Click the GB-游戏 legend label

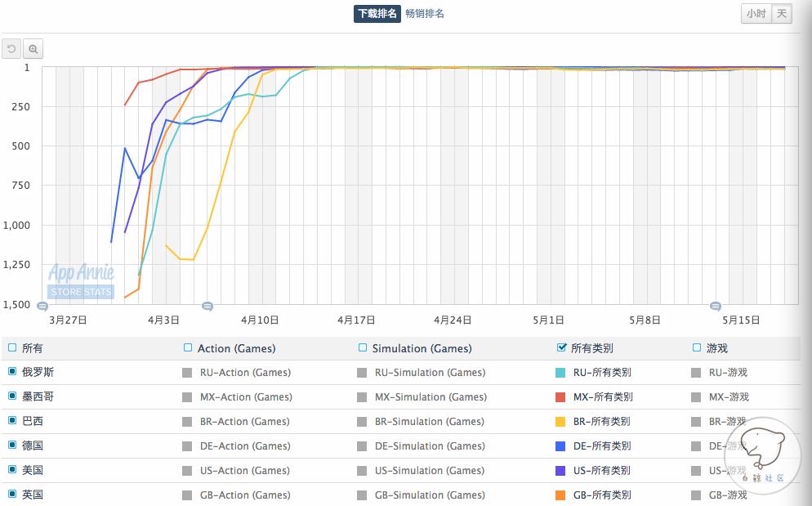(x=728, y=495)
